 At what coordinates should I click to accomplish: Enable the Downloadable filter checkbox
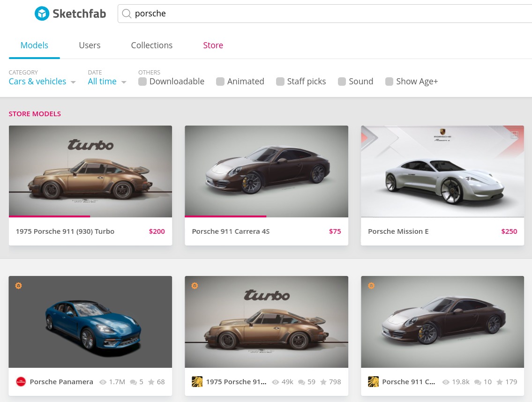tap(142, 82)
